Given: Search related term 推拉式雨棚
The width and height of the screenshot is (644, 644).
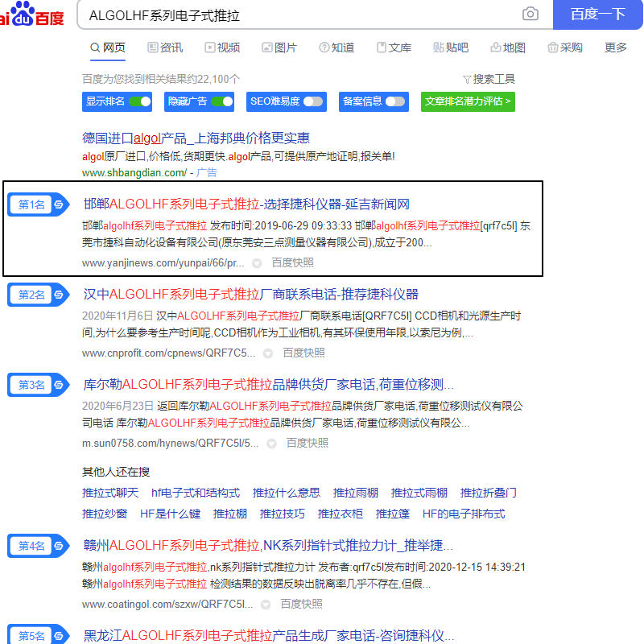Looking at the screenshot, I should point(419,493).
